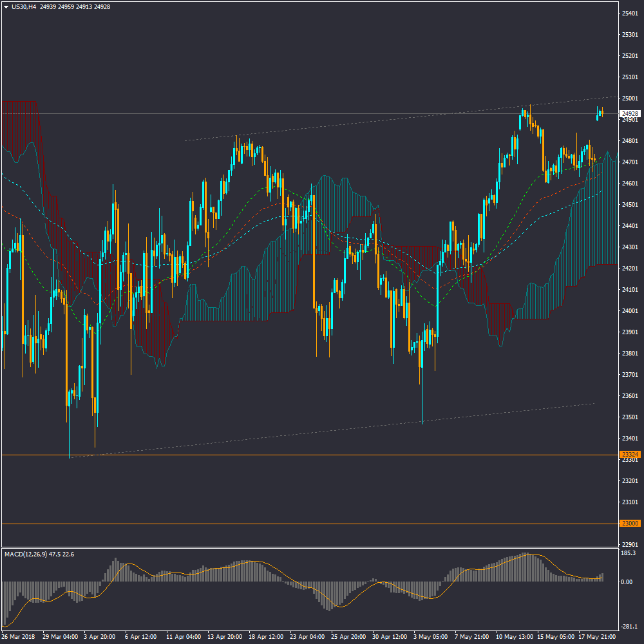This screenshot has width=644, height=644.
Task: Select the orange horizontal line at 23324
Action: tap(322, 455)
